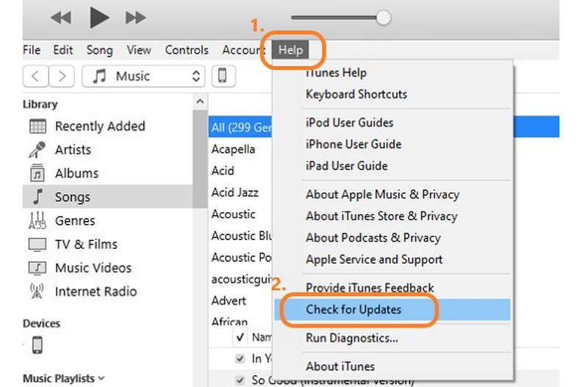588x387 pixels.
Task: Click the Internet Radio antenna icon
Action: (x=37, y=291)
